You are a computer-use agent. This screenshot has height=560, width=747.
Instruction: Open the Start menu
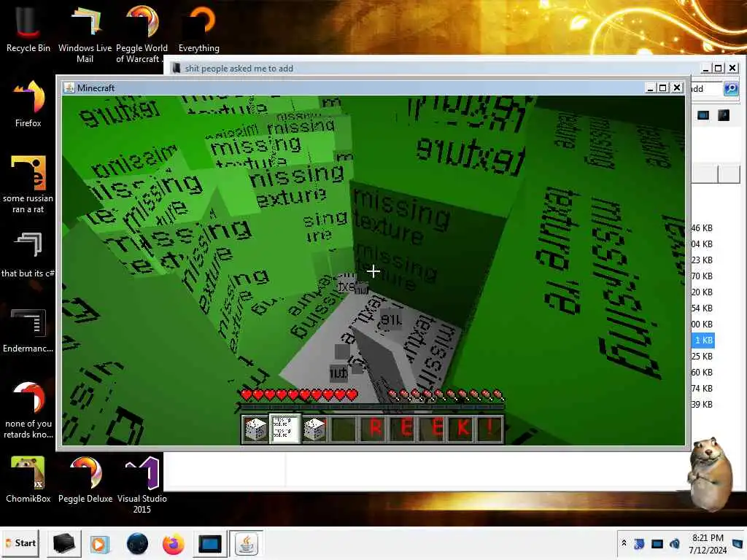(x=20, y=543)
